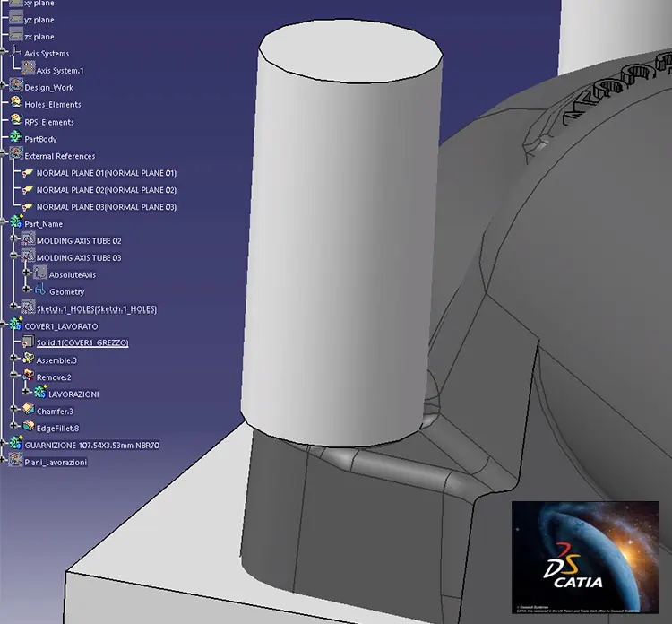Image resolution: width=672 pixels, height=624 pixels.
Task: Select the zx plane icon
Action: 16,35
